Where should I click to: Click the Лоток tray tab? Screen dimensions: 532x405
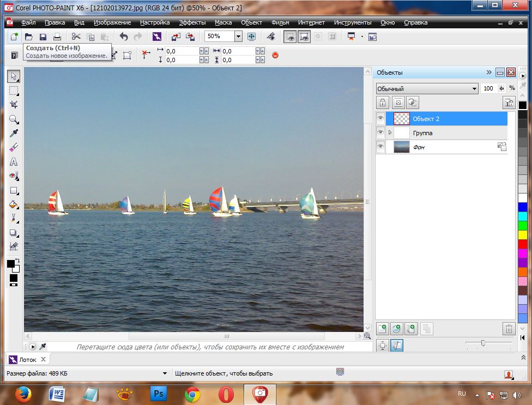coord(28,360)
